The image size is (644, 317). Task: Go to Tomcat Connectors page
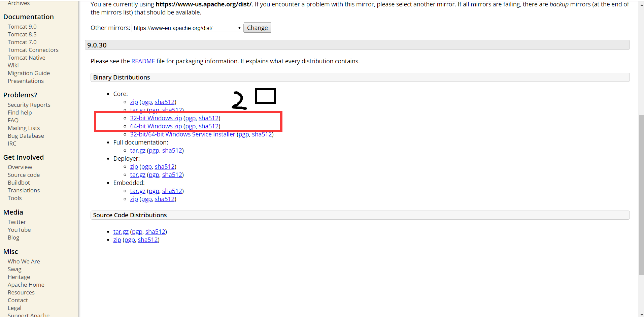click(33, 50)
